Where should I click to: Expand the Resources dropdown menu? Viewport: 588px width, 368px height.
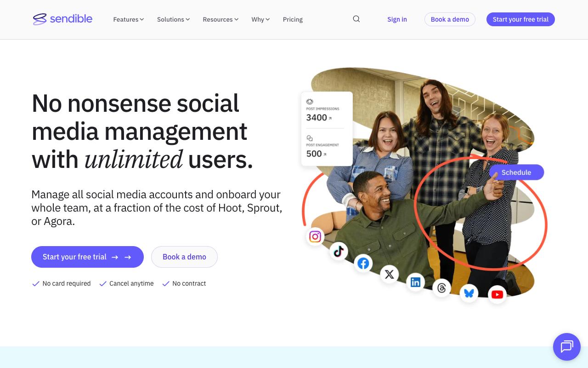[220, 19]
